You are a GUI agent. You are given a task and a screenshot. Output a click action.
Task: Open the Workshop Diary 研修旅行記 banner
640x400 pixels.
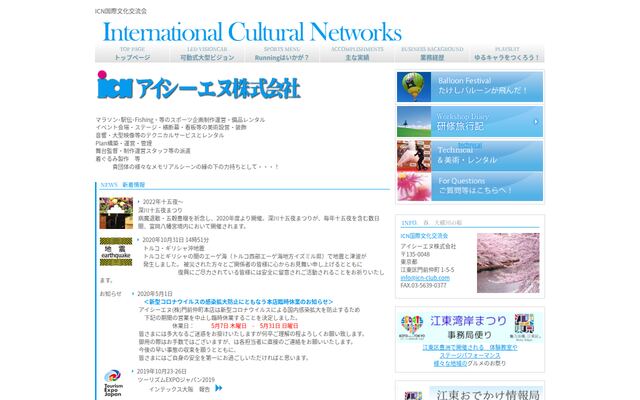[x=470, y=122]
